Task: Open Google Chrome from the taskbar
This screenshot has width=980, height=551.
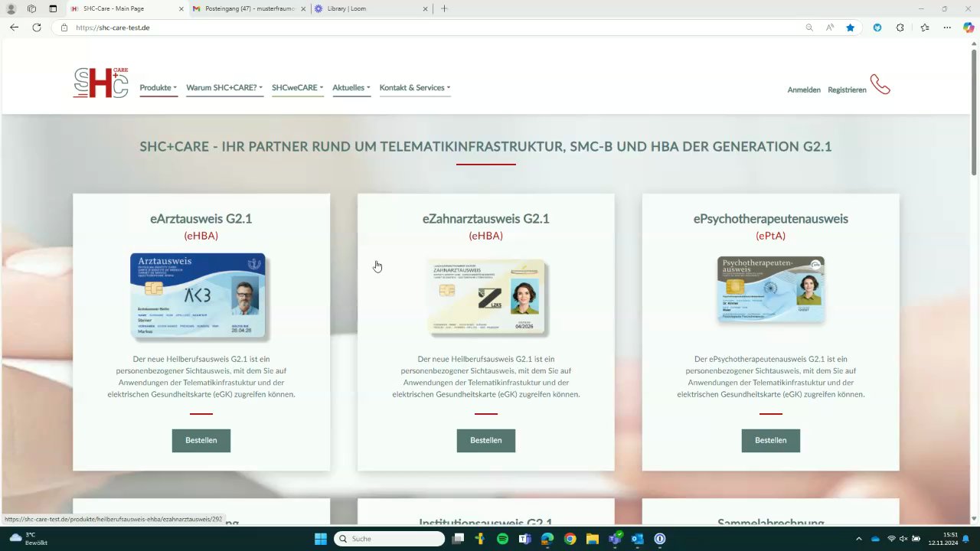Action: [x=570, y=539]
